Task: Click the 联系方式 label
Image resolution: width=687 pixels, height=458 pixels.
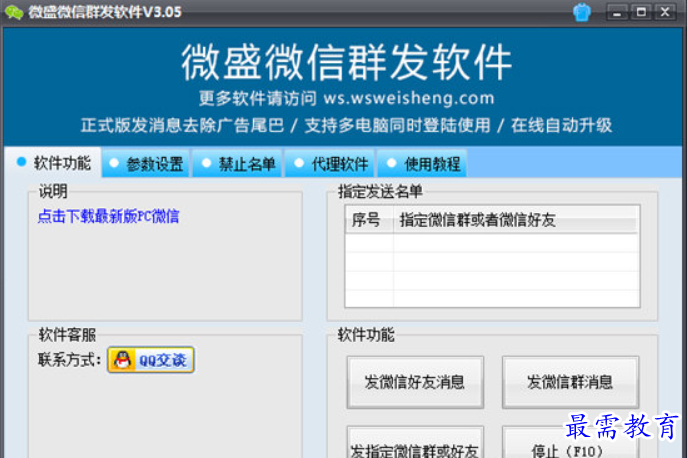Action: click(69, 360)
